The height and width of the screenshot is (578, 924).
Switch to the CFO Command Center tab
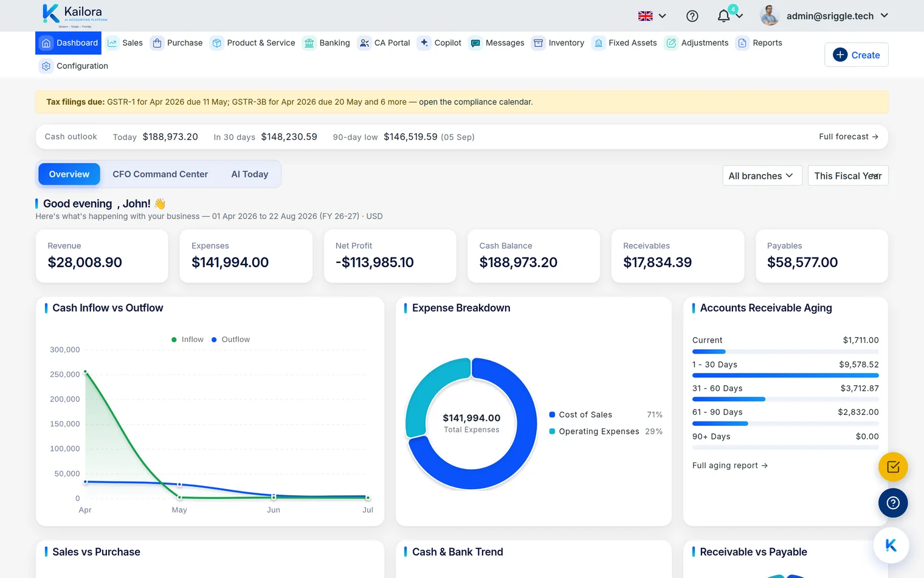pyautogui.click(x=160, y=175)
